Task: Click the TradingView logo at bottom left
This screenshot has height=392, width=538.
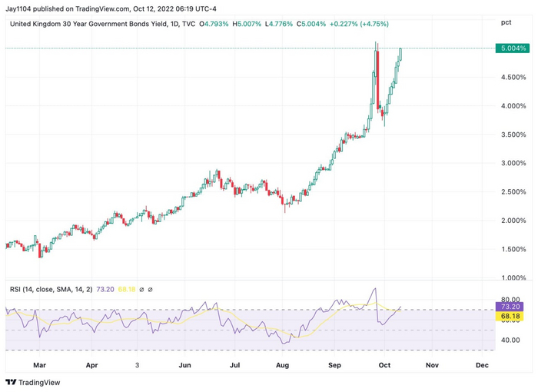Action: pyautogui.click(x=33, y=382)
